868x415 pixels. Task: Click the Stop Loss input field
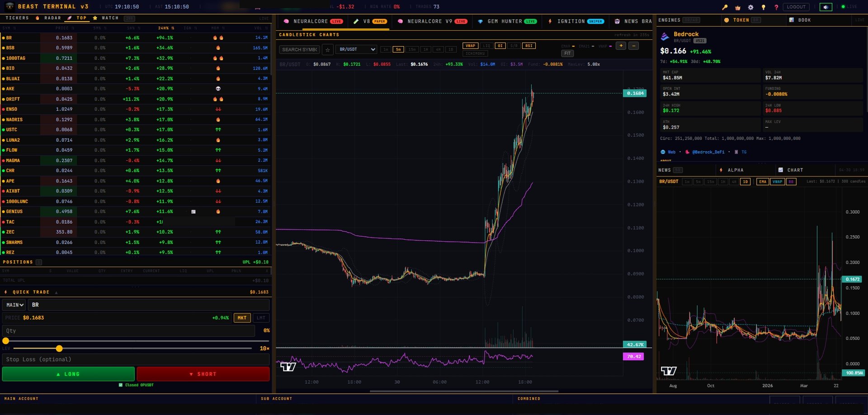[x=136, y=359]
